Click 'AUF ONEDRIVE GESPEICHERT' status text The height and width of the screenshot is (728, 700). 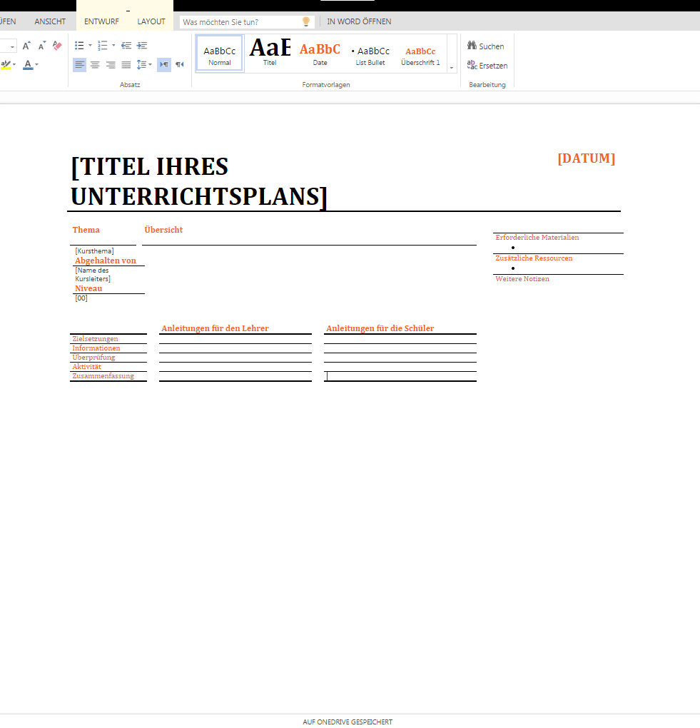click(348, 722)
